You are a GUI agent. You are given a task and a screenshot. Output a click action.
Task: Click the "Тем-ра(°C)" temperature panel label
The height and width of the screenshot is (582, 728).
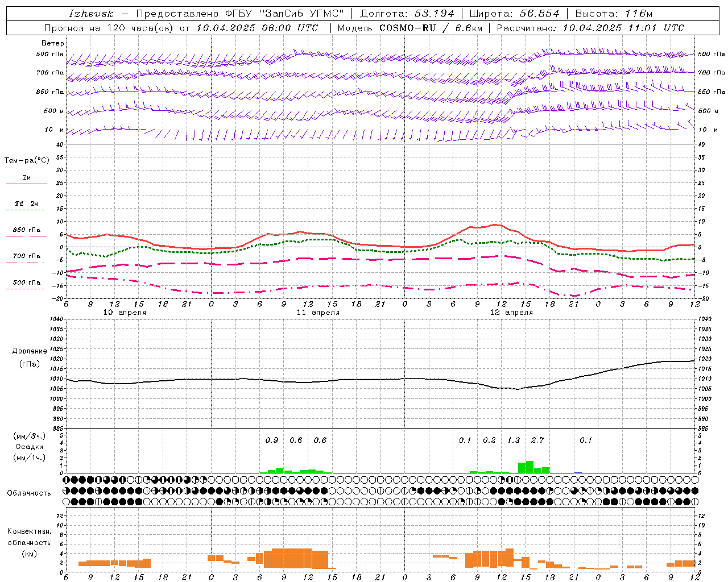27,161
